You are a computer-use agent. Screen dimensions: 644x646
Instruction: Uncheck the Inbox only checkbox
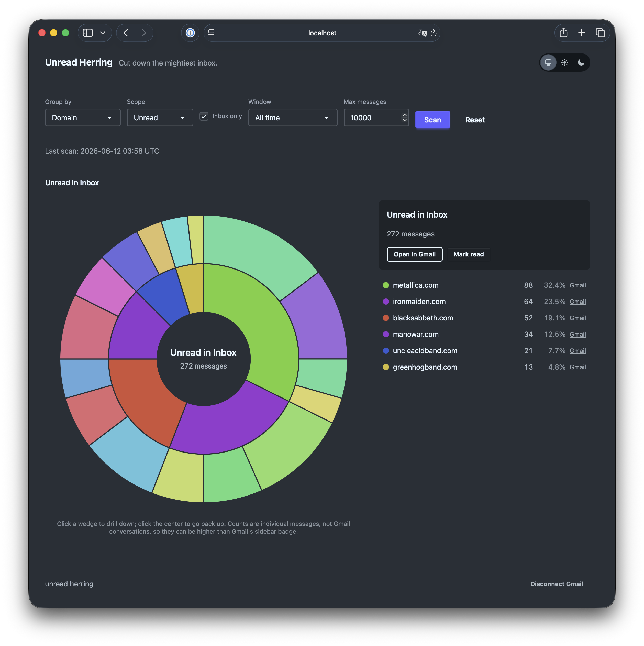click(204, 116)
